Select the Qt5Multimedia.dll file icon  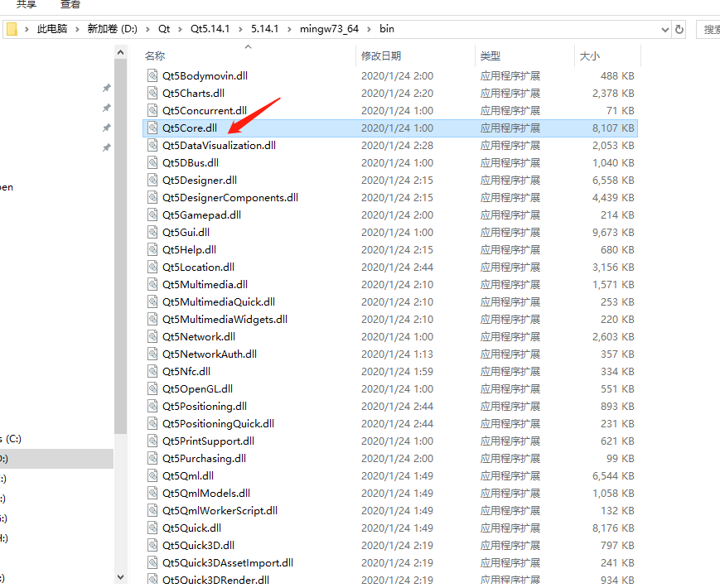[x=152, y=284]
